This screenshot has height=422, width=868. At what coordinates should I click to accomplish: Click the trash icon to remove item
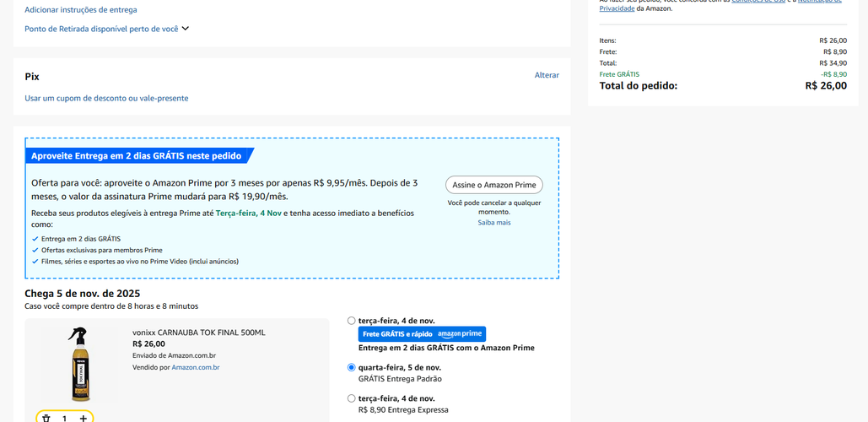(x=46, y=418)
